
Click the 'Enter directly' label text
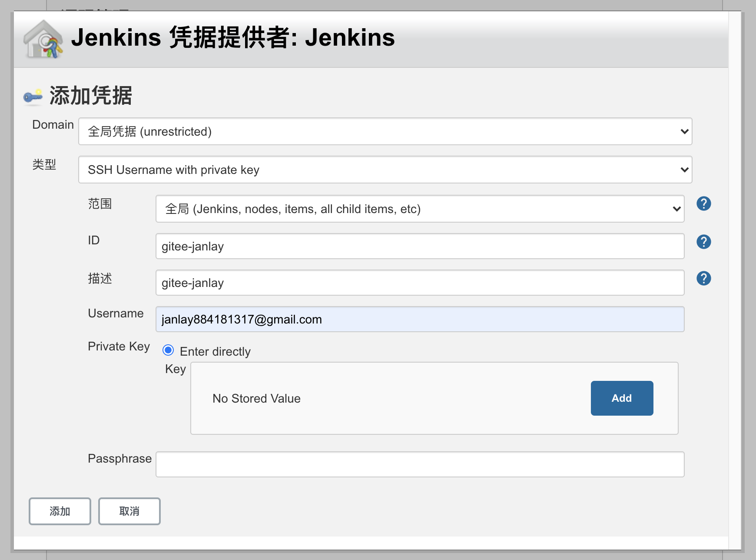click(215, 351)
